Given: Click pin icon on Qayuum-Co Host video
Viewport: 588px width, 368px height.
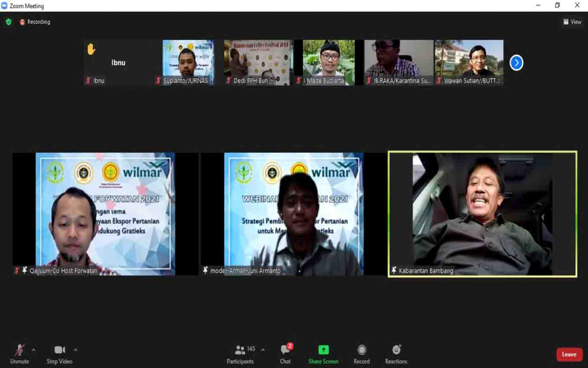Looking at the screenshot, I should pos(24,270).
